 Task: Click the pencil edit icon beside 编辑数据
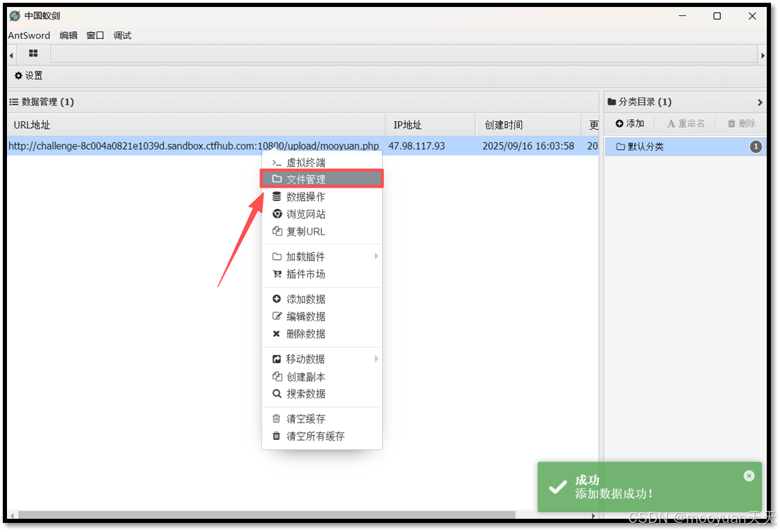click(x=277, y=316)
